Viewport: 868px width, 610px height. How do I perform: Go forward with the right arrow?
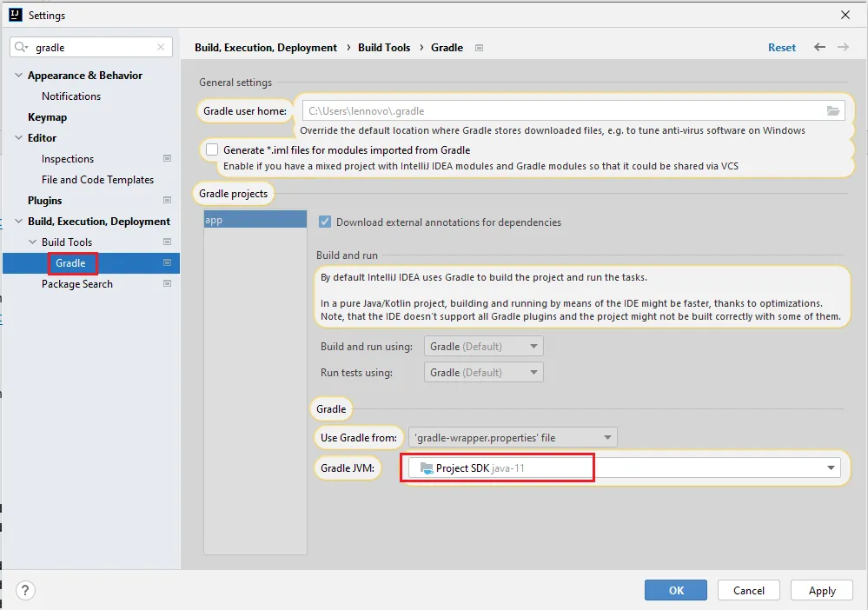(843, 47)
